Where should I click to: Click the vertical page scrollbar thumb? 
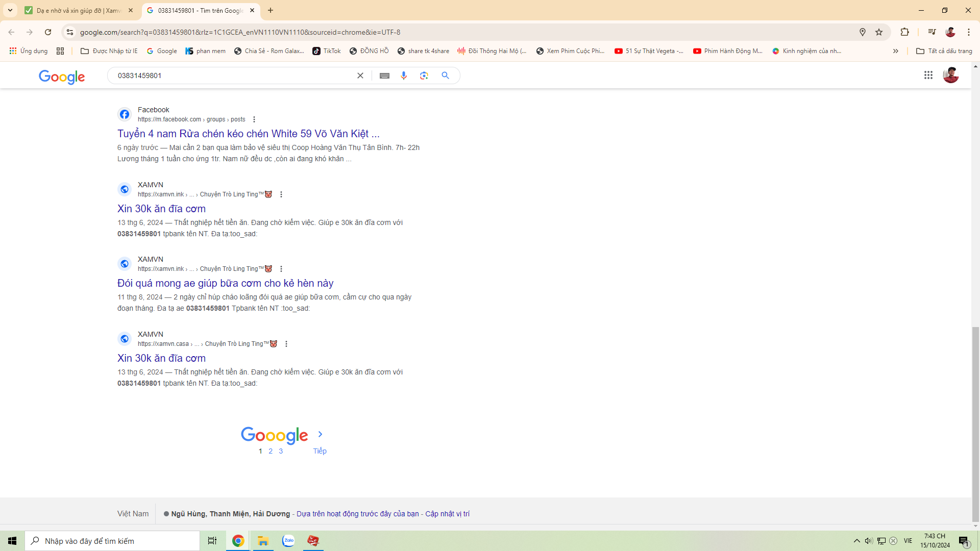click(976, 424)
